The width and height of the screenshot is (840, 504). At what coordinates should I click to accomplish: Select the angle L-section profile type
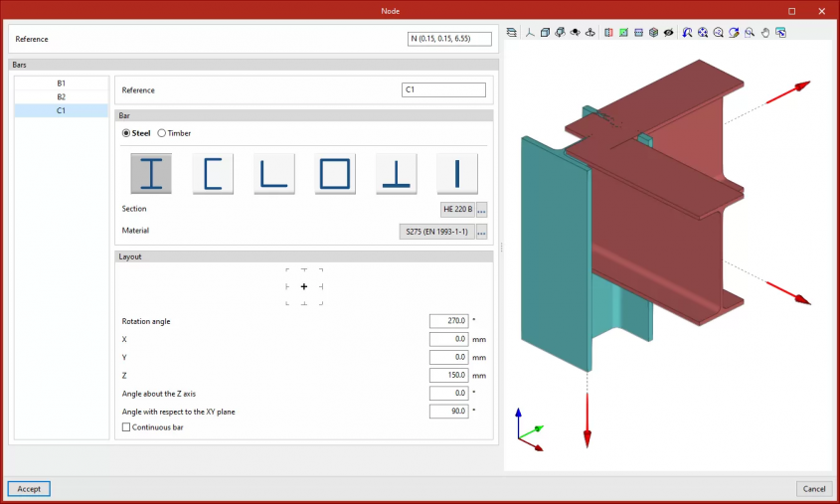click(273, 174)
